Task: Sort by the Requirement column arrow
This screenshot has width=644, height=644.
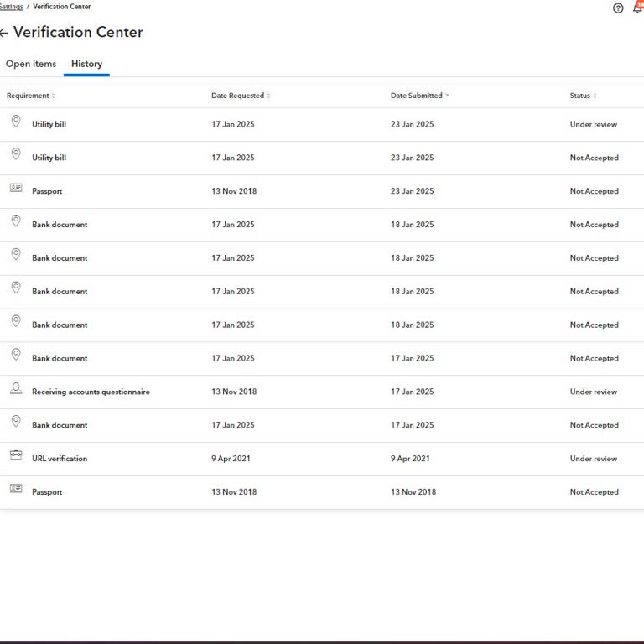Action: pos(54,96)
